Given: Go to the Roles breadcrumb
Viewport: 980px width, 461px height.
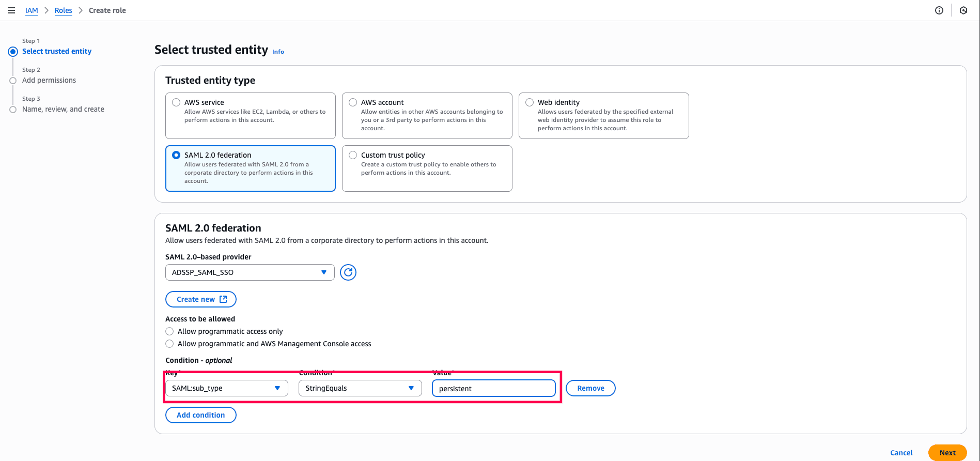Looking at the screenshot, I should (x=64, y=10).
